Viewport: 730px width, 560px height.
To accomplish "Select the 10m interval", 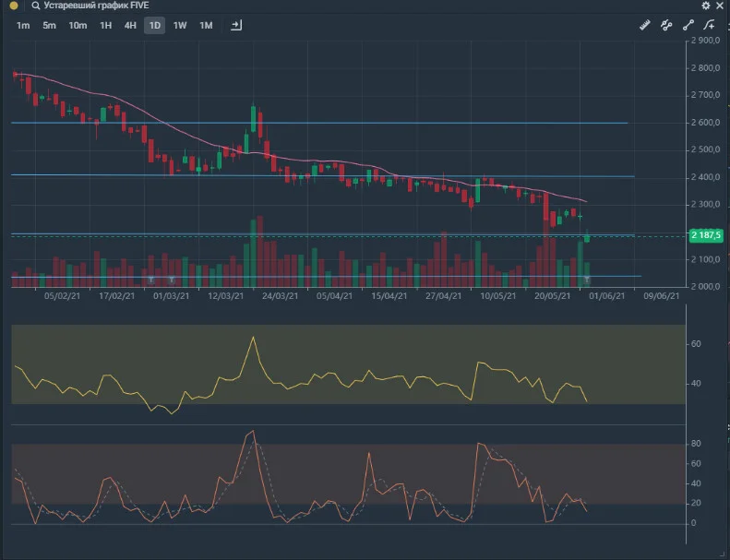I will click(x=78, y=26).
